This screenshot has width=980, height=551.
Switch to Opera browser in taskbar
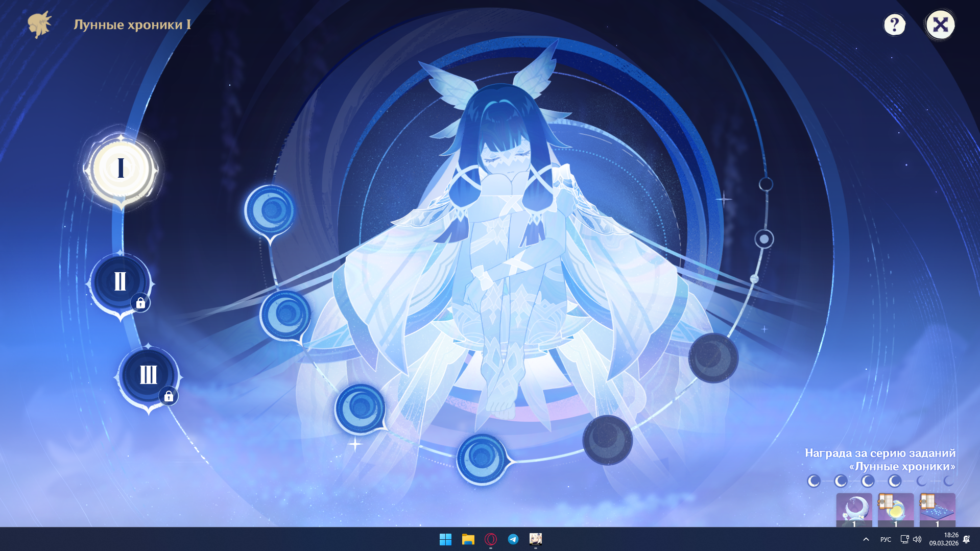tap(491, 539)
